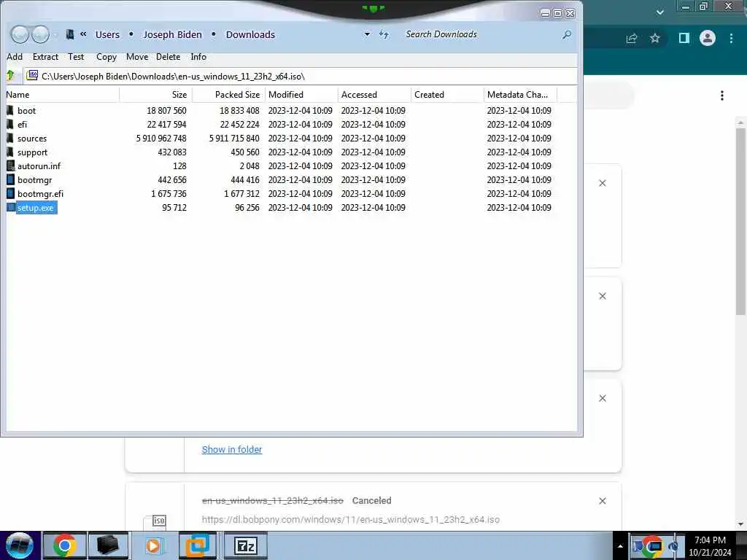Click the efi folder icon
Image resolution: width=747 pixels, height=560 pixels.
click(x=10, y=124)
